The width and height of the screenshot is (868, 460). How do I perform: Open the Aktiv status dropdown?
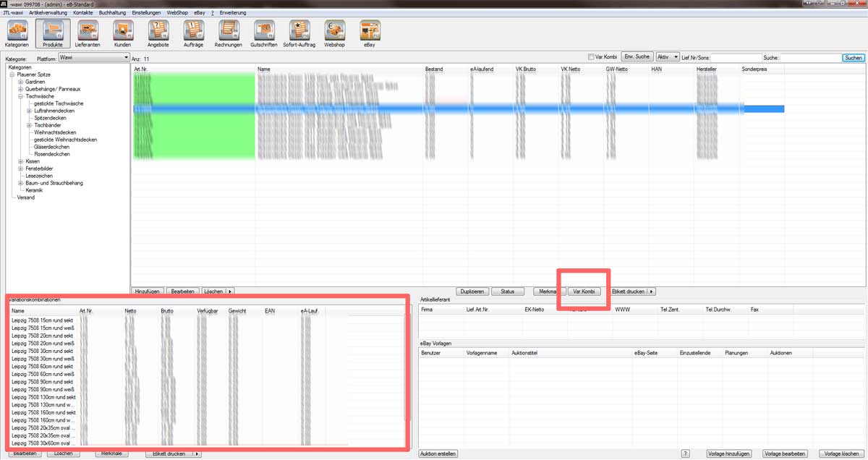[667, 57]
